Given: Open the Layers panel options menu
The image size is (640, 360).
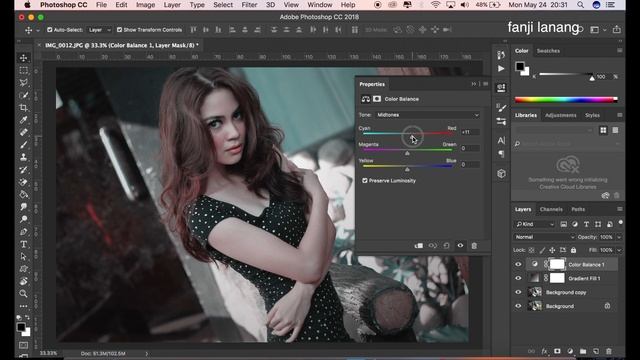Looking at the screenshot, I should click(x=620, y=209).
